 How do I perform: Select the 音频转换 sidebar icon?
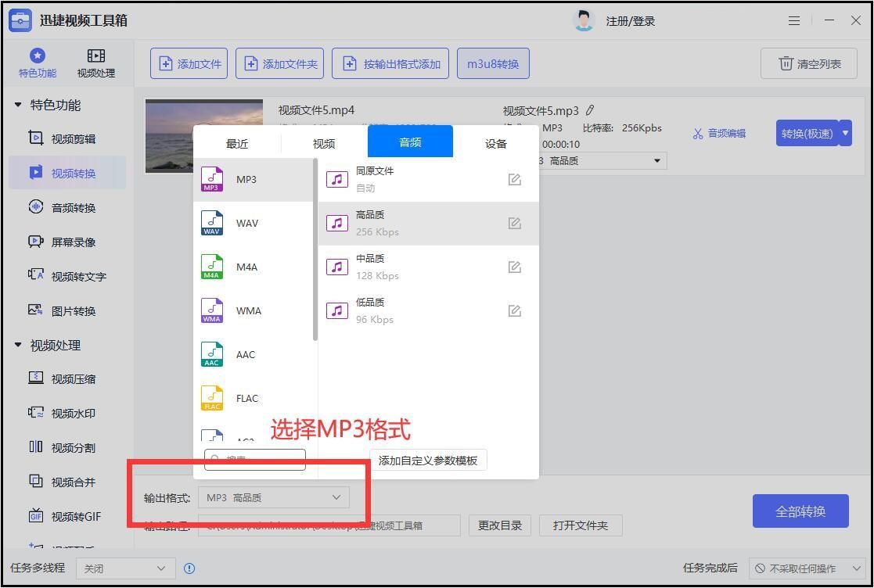(x=63, y=207)
